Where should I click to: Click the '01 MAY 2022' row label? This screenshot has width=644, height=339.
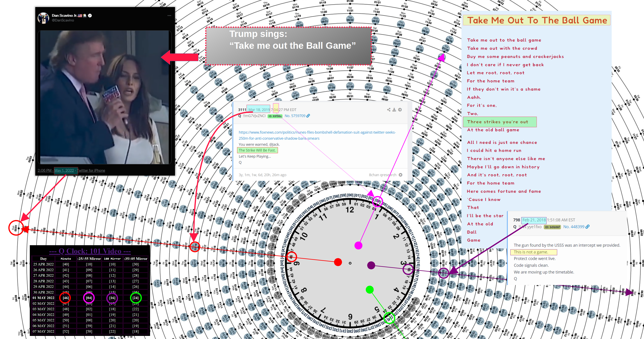click(44, 298)
